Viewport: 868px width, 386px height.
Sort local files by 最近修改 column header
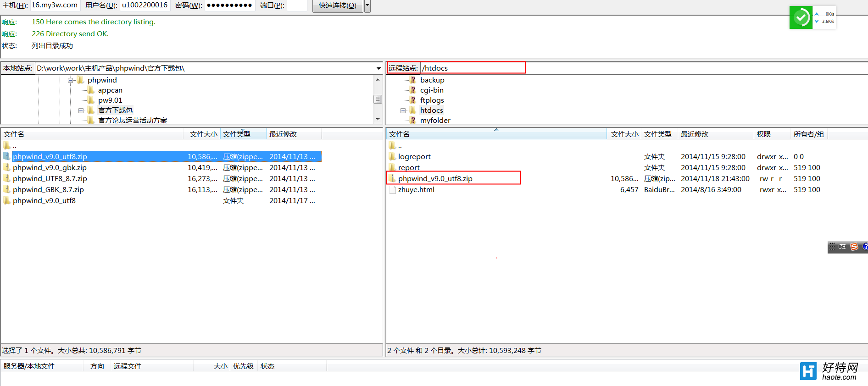pos(294,134)
